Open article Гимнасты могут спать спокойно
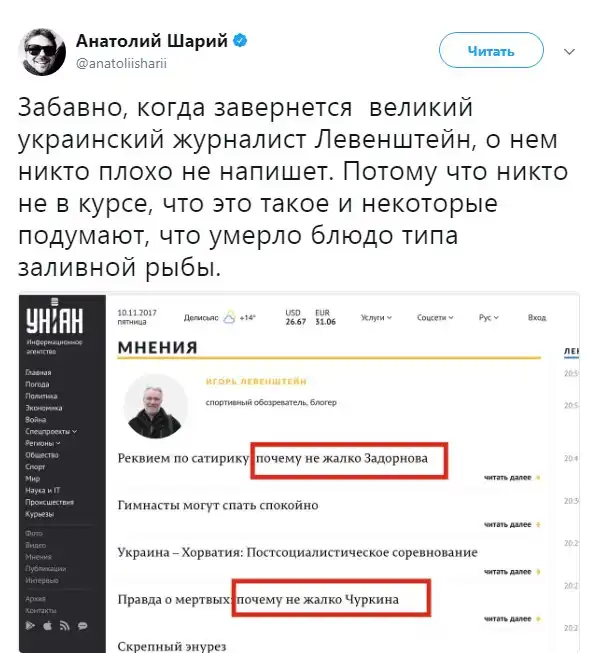This screenshot has height=653, width=612. (x=218, y=505)
